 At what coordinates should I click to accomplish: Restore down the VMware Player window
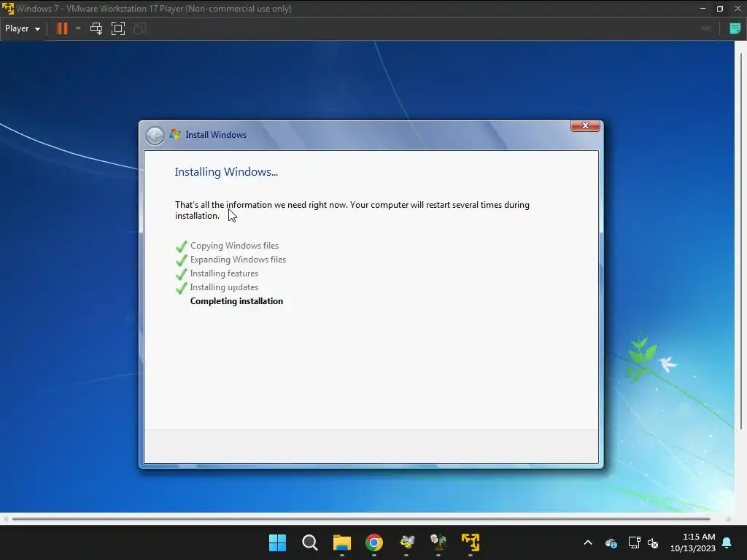(x=720, y=9)
